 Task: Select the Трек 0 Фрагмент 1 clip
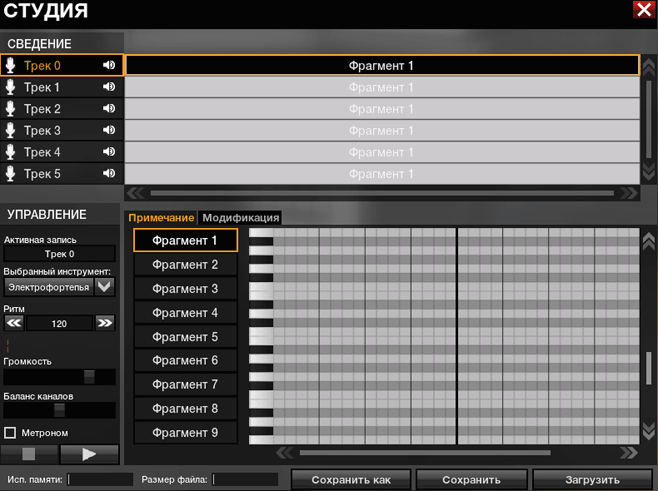(x=382, y=65)
